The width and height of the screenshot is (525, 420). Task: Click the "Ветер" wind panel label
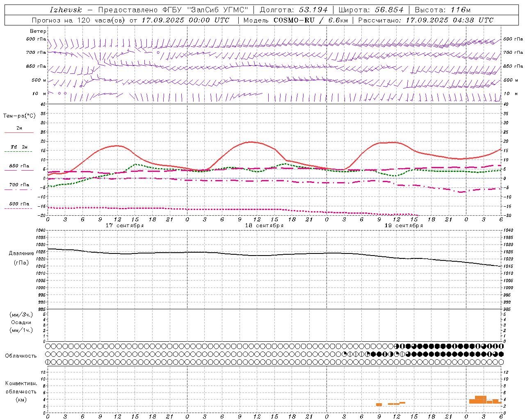coord(38,31)
